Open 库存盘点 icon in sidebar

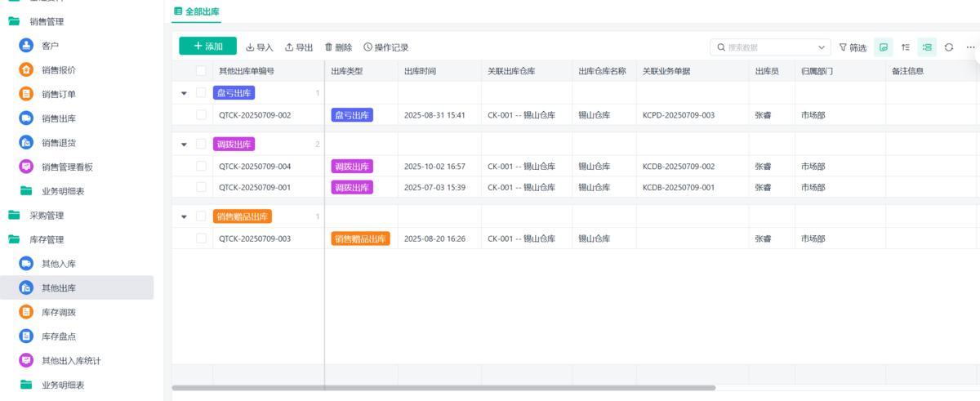(x=26, y=336)
